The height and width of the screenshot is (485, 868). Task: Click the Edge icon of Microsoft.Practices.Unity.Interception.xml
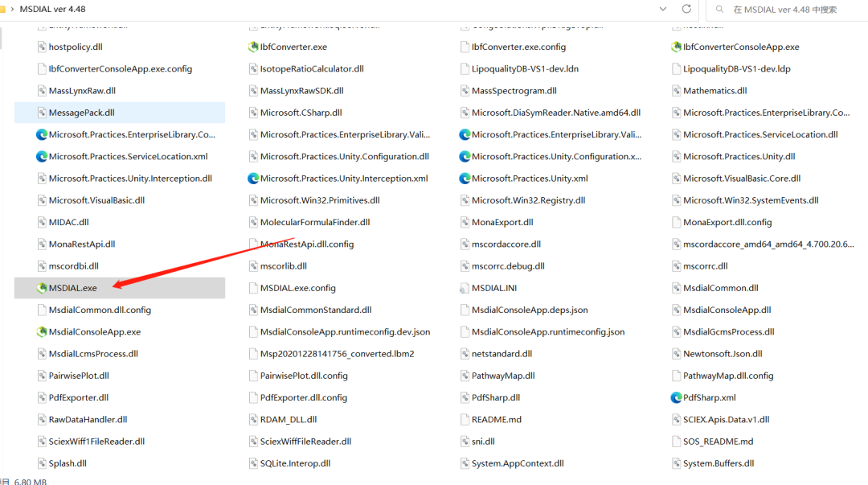253,179
